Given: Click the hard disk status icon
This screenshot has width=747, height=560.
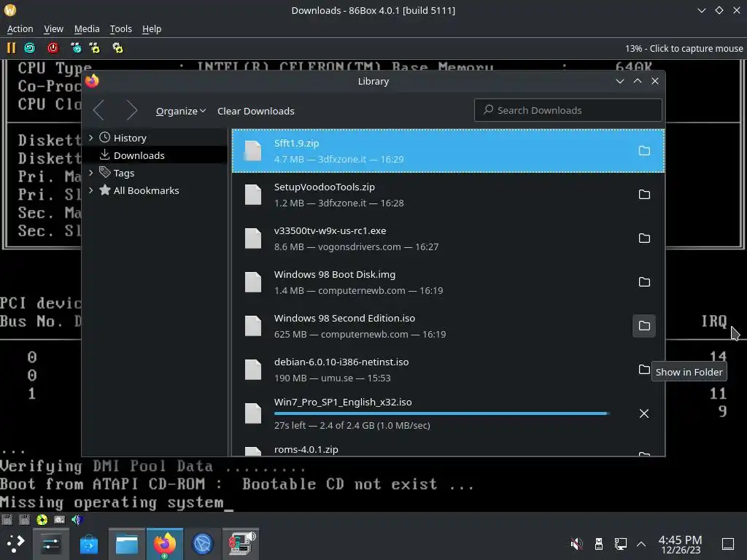Looking at the screenshot, I should (x=60, y=519).
